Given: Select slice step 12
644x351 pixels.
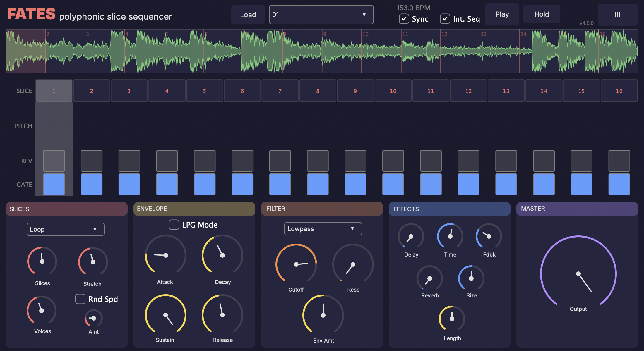Looking at the screenshot, I should coord(468,91).
